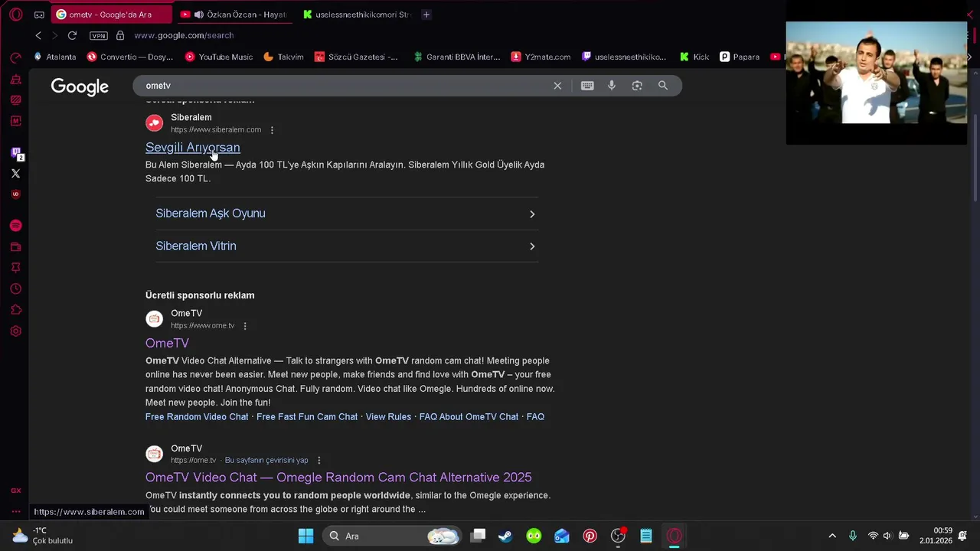Screen dimensions: 980x551
Task: Open the history clock icon in sidebar
Action: (x=15, y=289)
